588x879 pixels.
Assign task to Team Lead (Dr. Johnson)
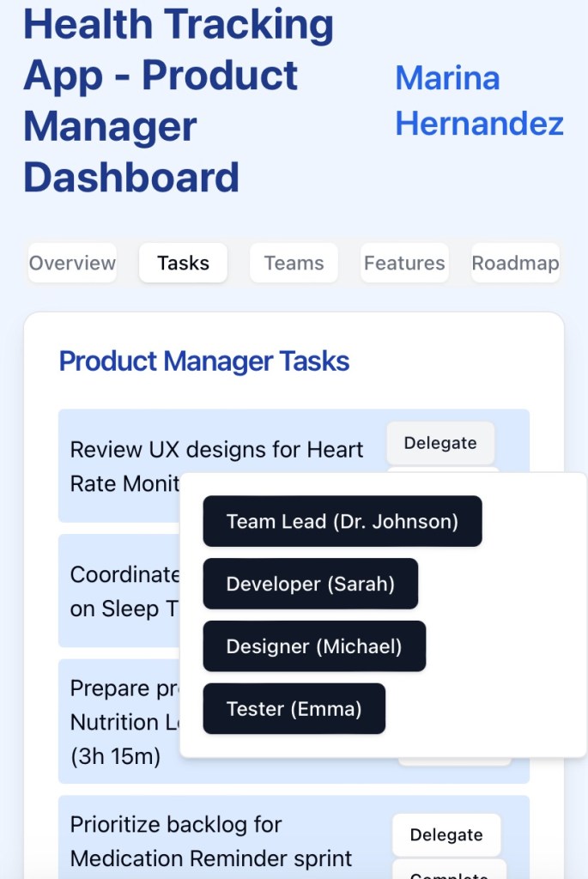(342, 521)
